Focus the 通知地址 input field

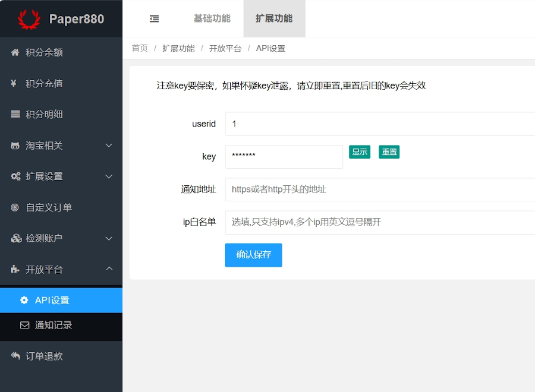coord(380,189)
